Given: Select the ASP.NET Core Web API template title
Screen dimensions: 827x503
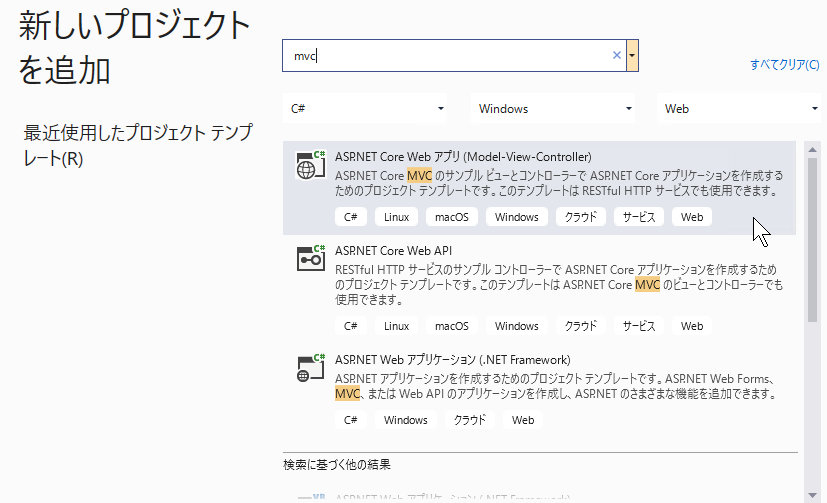Looking at the screenshot, I should pyautogui.click(x=393, y=250).
